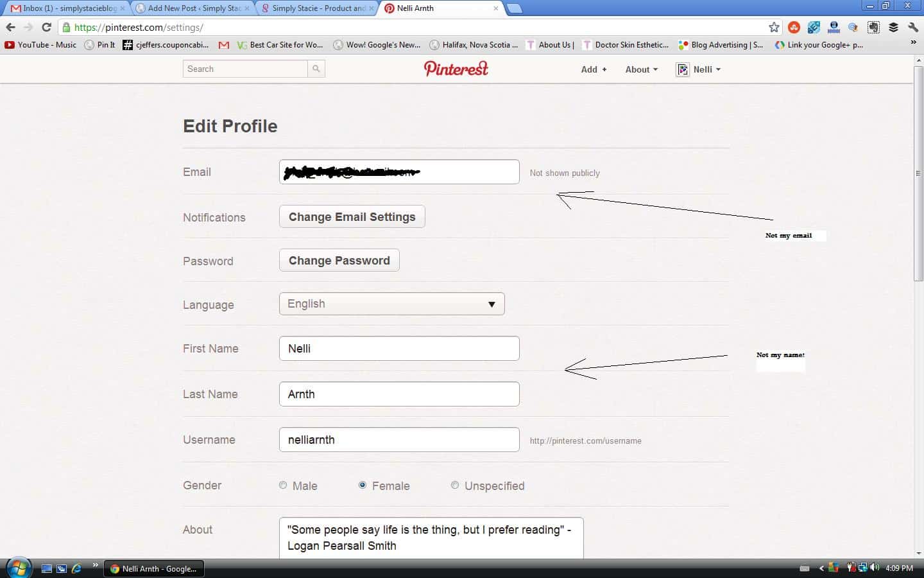Click the search magnifier icon
Viewport: 924px width, 578px height.
pyautogui.click(x=316, y=69)
